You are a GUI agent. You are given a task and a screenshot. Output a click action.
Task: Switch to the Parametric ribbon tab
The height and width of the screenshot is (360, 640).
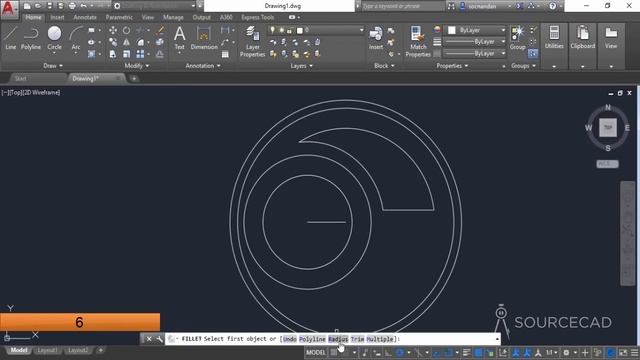coord(119,17)
